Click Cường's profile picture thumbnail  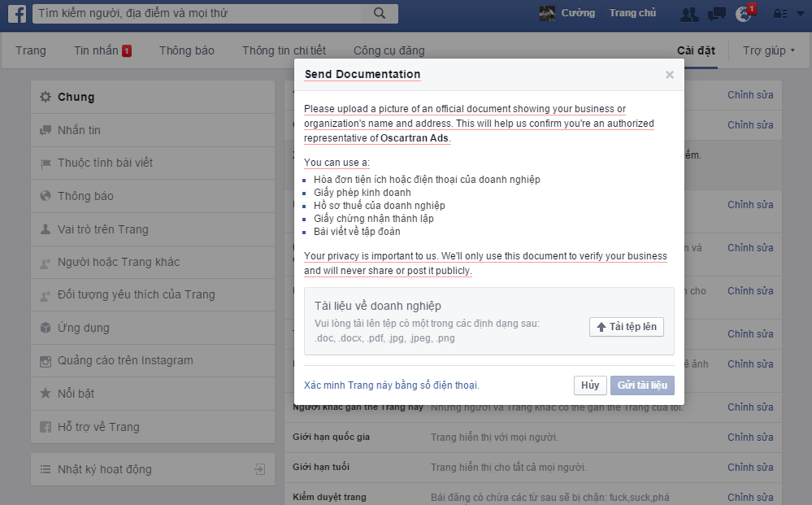(x=548, y=13)
